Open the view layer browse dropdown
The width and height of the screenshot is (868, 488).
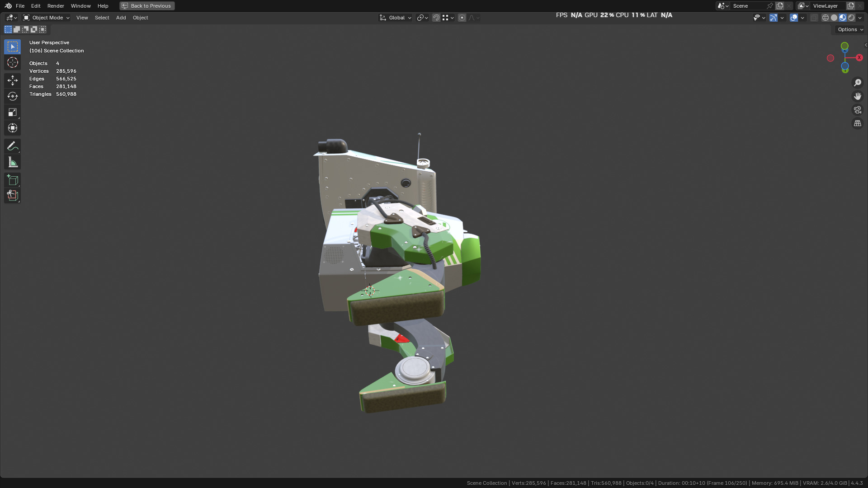pyautogui.click(x=803, y=6)
